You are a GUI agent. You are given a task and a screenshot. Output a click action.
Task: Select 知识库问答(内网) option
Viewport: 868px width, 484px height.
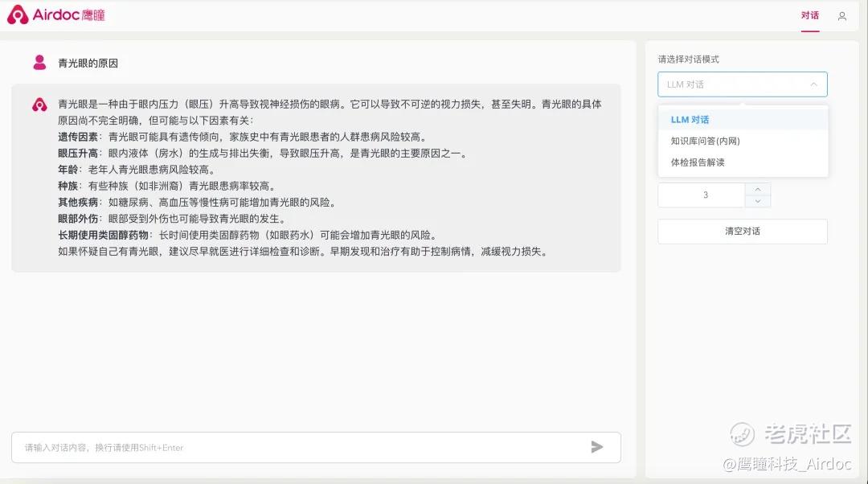(x=743, y=141)
